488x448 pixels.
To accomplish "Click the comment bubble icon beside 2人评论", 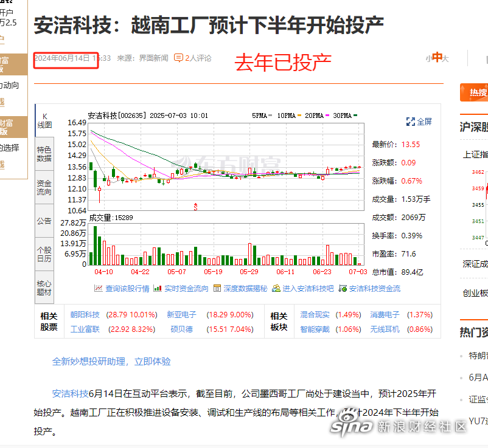I will [x=178, y=58].
